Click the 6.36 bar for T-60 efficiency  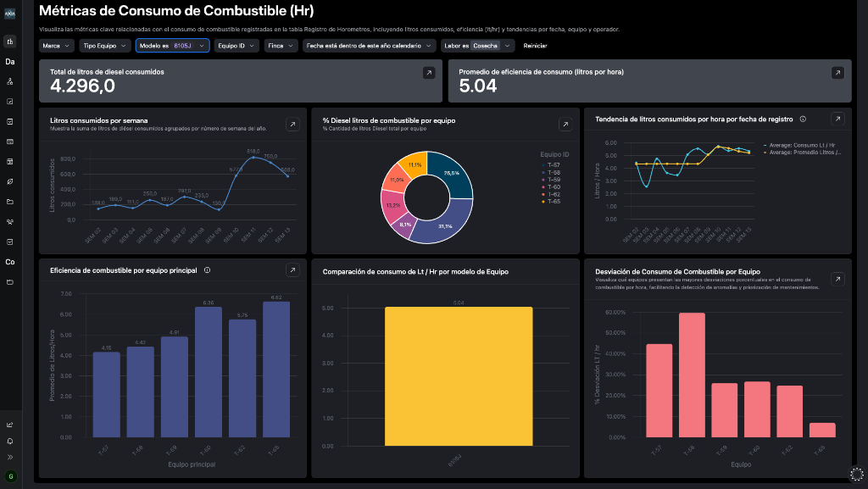[x=209, y=372]
